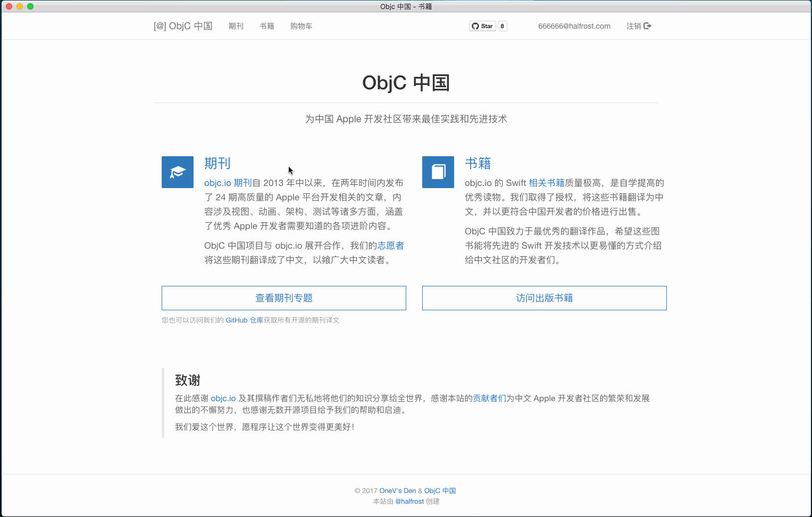Click the 致谢 heading
Image resolution: width=812 pixels, height=517 pixels.
[x=188, y=380]
